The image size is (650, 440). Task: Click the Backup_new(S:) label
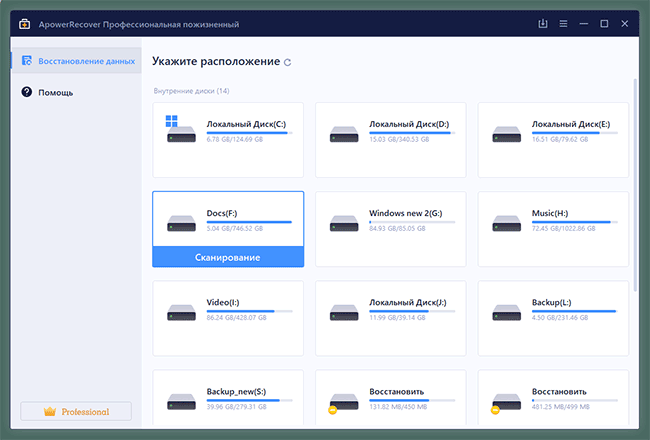pos(236,391)
